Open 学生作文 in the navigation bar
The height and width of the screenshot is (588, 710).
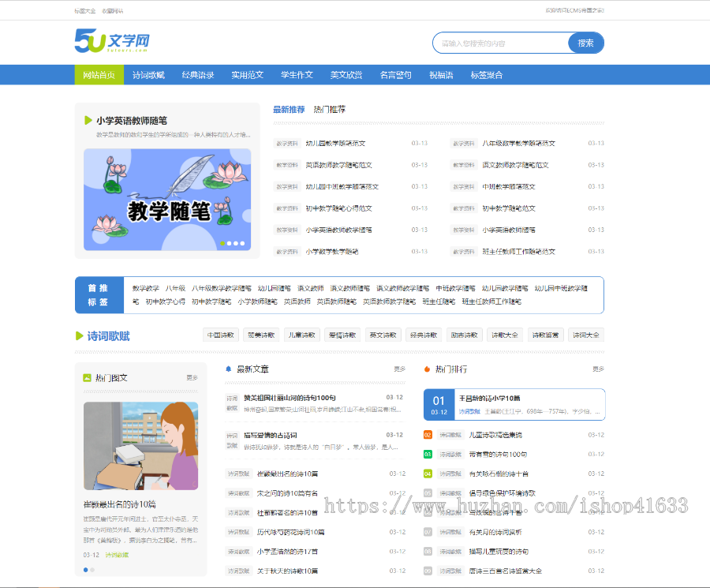tap(297, 75)
